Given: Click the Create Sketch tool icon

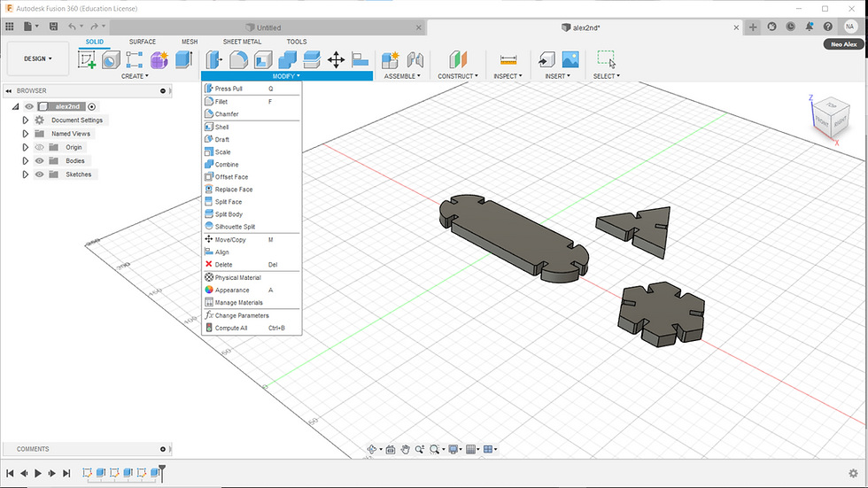Looking at the screenshot, I should (87, 59).
